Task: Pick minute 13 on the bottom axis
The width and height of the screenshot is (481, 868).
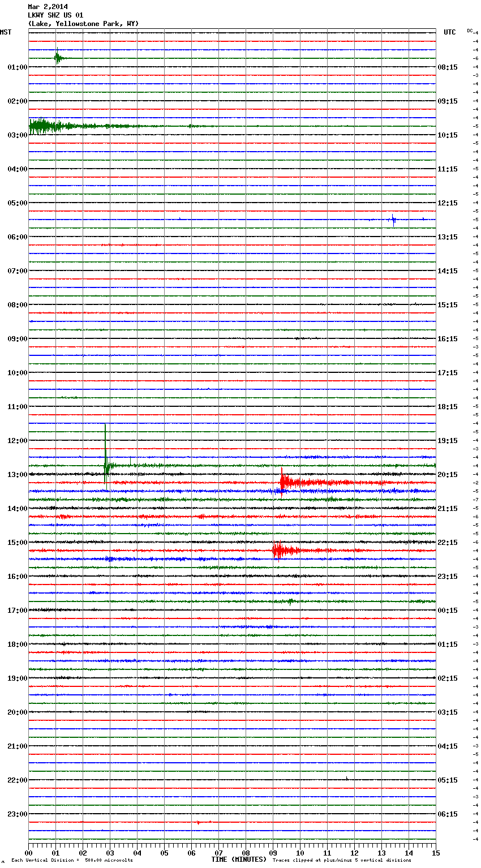Action: point(381,853)
